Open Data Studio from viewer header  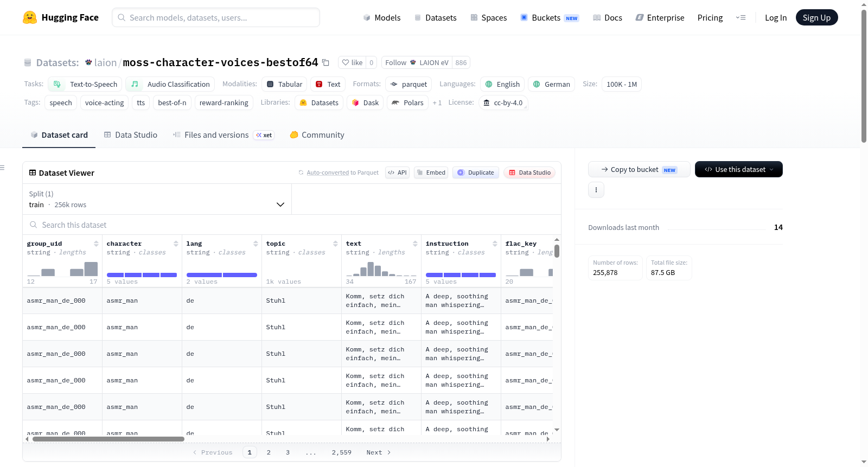(529, 172)
